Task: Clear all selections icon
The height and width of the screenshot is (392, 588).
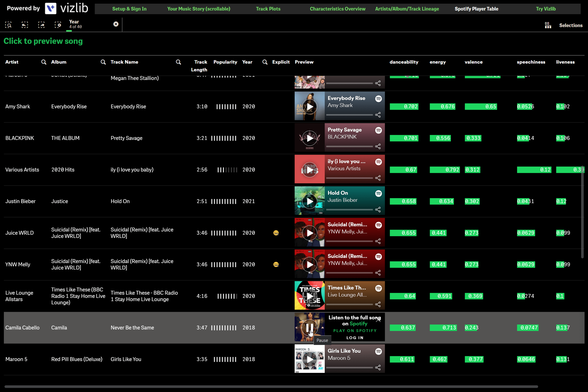Action: [58, 25]
